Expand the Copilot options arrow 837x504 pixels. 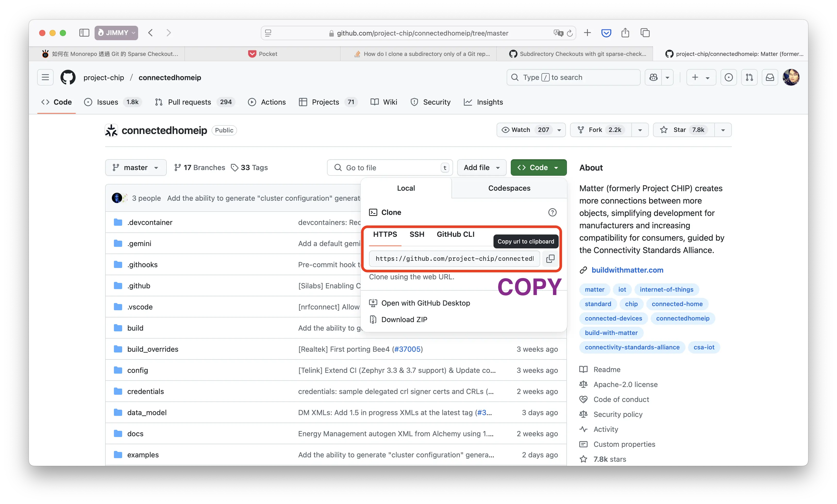pos(667,78)
